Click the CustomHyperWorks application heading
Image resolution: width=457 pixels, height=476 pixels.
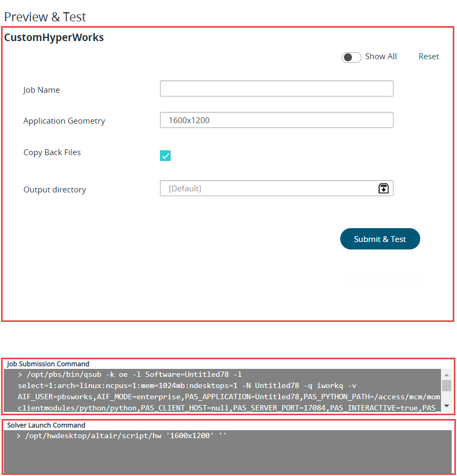[54, 38]
